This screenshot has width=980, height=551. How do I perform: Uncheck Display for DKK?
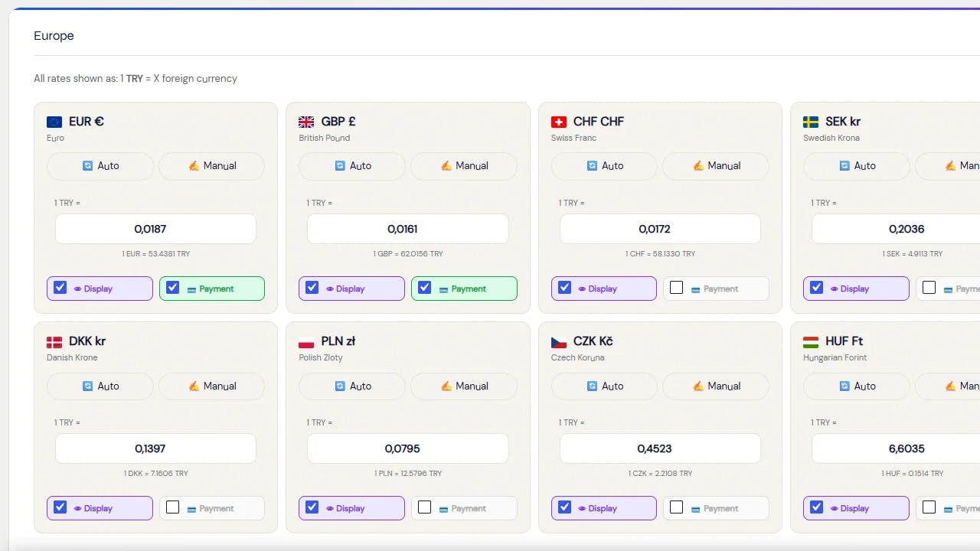(x=60, y=507)
